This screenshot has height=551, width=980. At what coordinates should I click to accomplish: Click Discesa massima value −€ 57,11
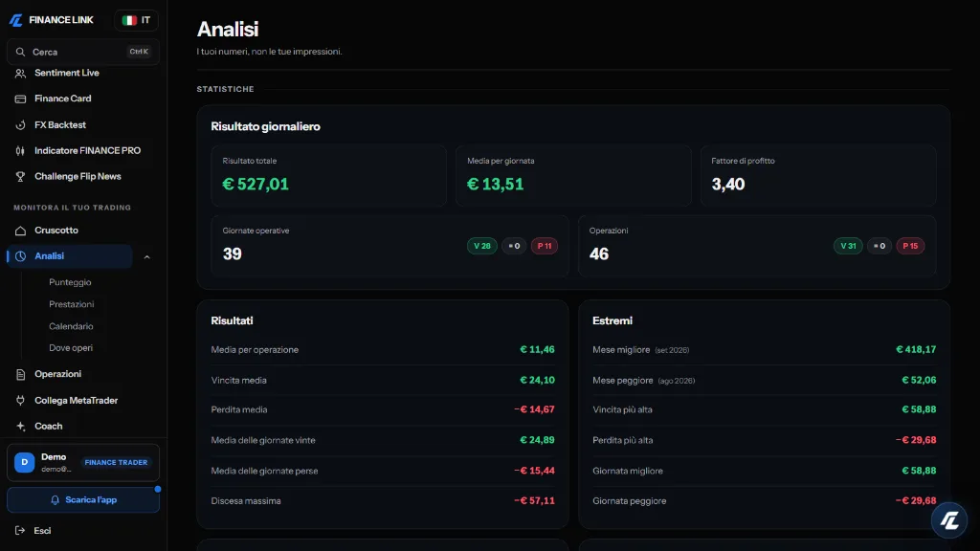[x=534, y=501]
